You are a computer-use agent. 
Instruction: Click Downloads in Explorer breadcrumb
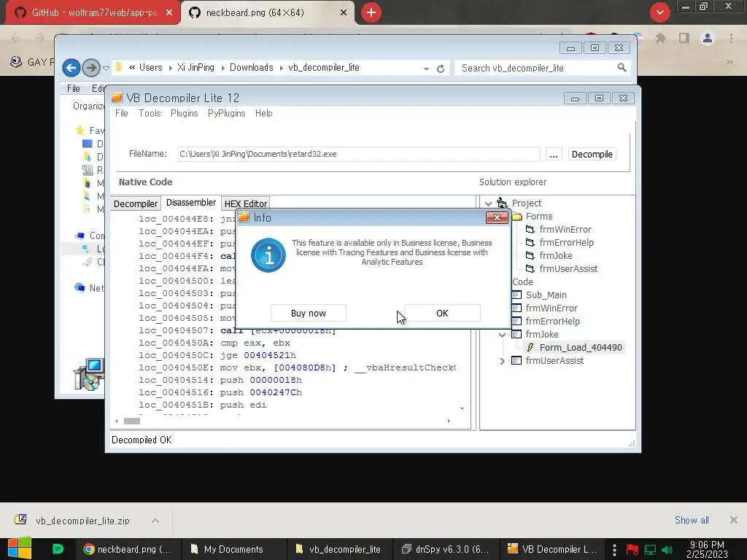[x=251, y=68]
